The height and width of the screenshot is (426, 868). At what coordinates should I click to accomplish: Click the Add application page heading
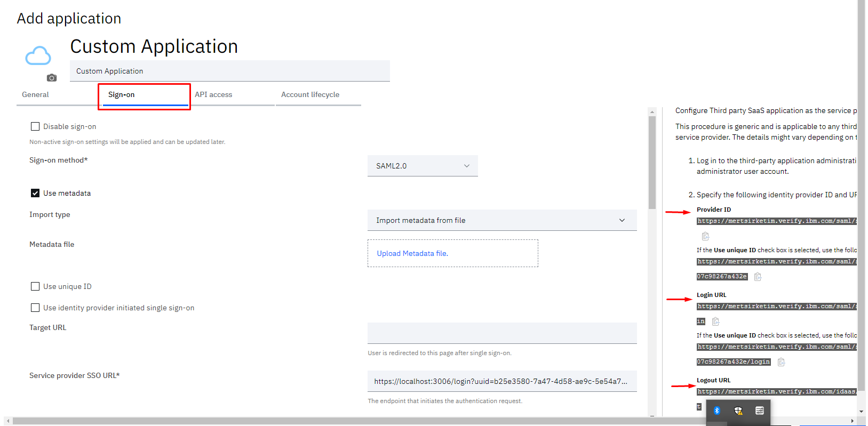coord(69,19)
